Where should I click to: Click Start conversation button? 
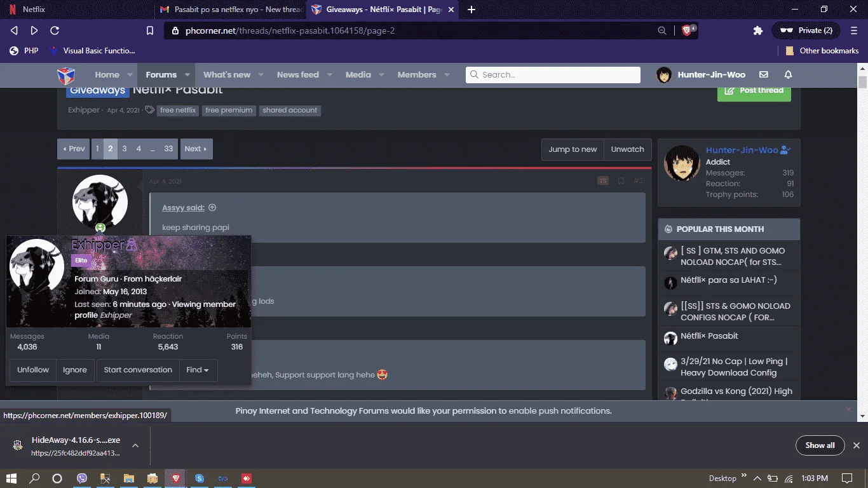click(138, 370)
